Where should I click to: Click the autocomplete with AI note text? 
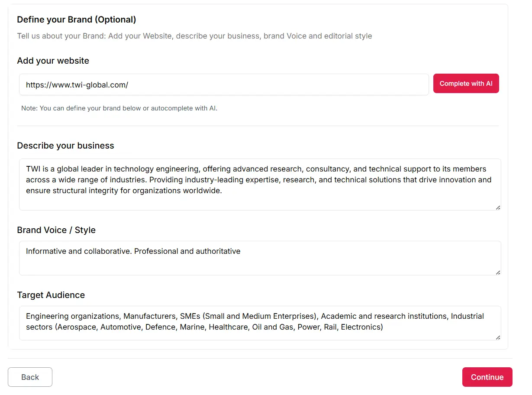click(119, 108)
